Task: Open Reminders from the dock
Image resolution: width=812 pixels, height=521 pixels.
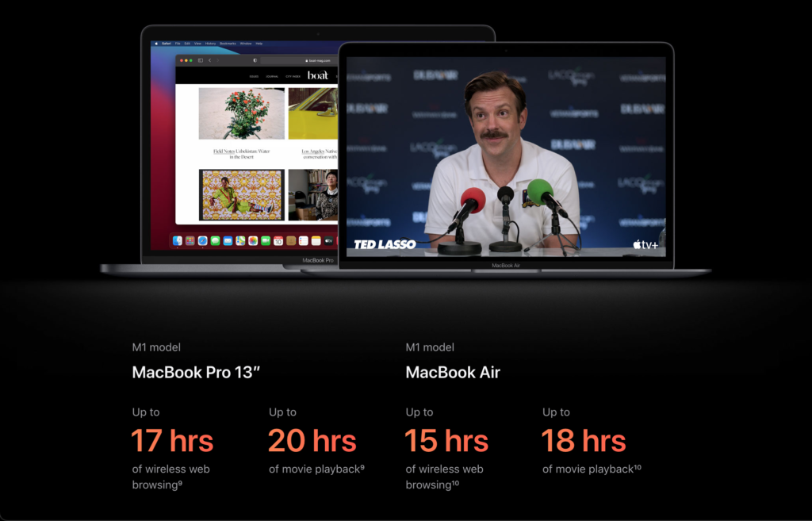Action: click(304, 241)
